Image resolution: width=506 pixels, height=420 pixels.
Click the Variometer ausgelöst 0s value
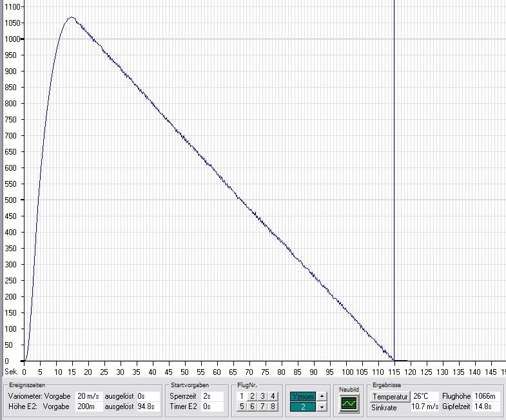(148, 396)
